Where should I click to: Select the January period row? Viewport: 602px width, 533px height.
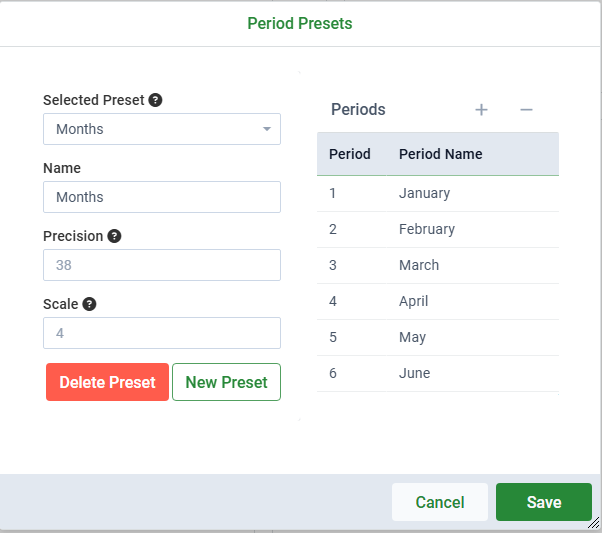pyautogui.click(x=438, y=194)
